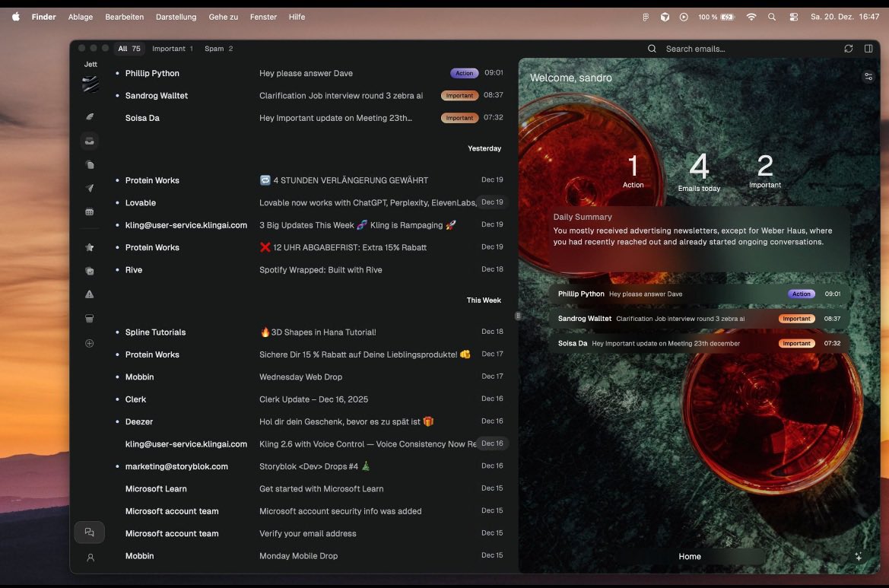Open 'Microsoft account security info was added' email
This screenshot has width=889, height=588.
click(310, 511)
